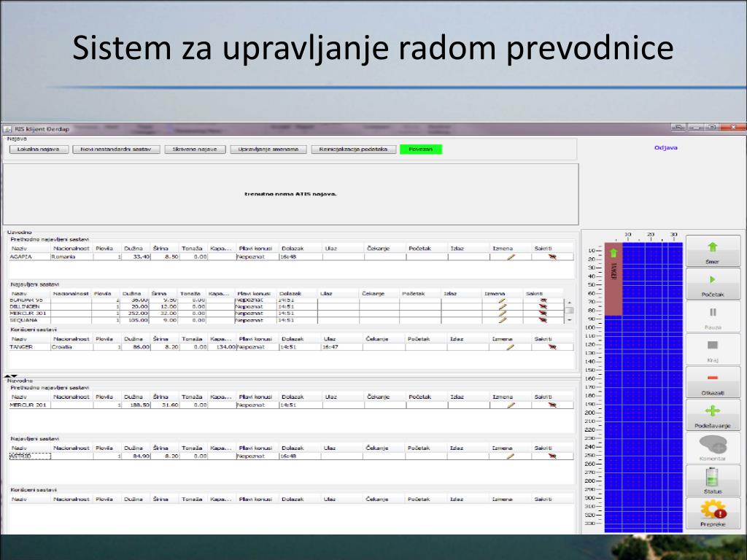Click the green Povezan status indicator
Screen dimensions: 747x560
point(421,149)
